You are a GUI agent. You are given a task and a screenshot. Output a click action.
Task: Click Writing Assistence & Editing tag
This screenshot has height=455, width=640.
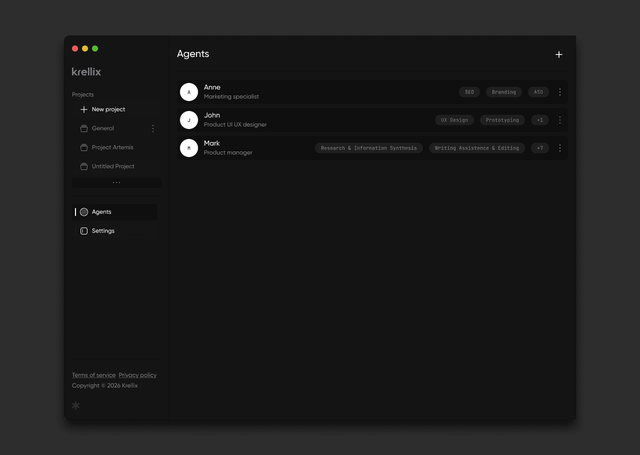(477, 148)
